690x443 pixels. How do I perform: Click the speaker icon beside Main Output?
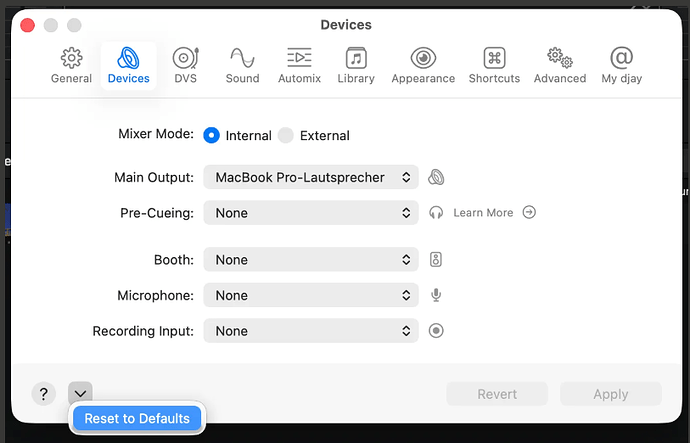click(x=436, y=178)
